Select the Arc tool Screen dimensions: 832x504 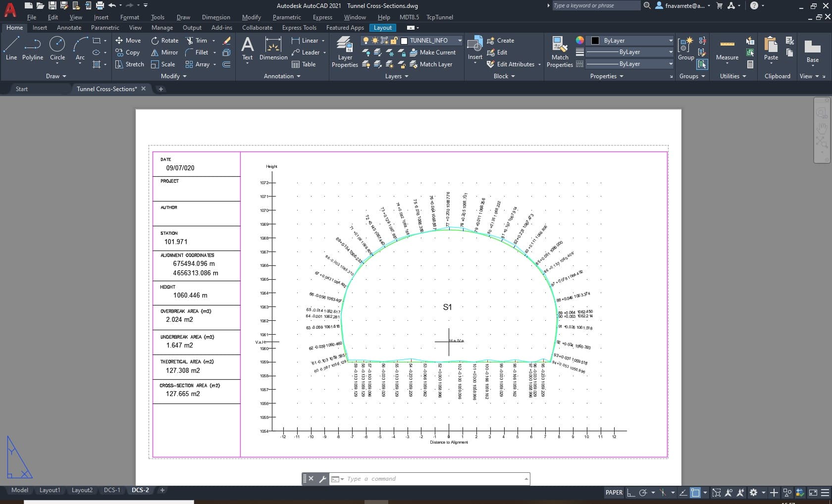point(80,49)
